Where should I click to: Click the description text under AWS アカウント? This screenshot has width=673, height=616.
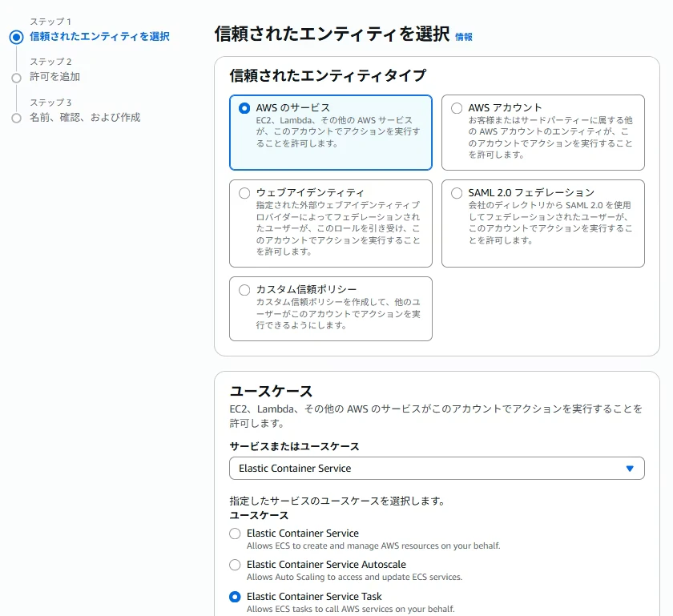click(x=550, y=137)
